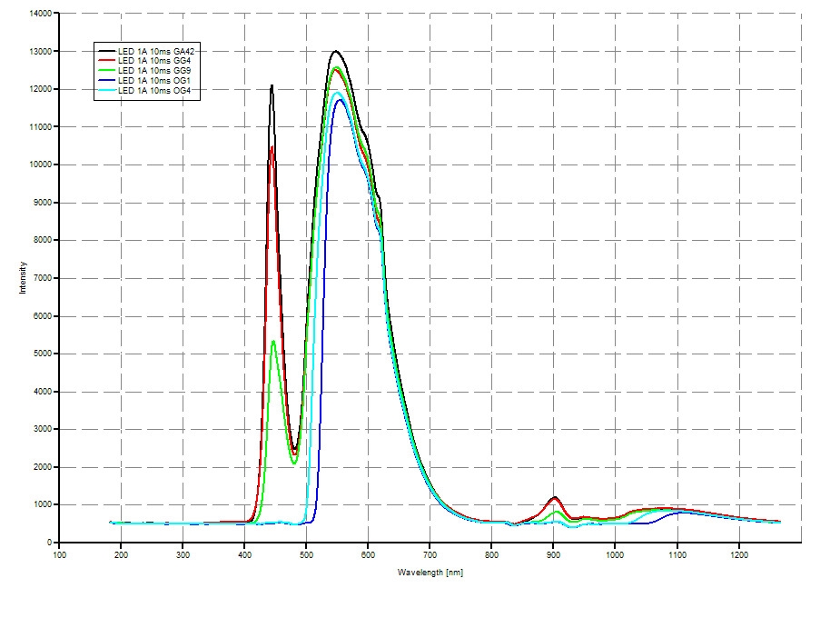
Task: Click the green curve's small peak near 5300
Action: click(x=273, y=342)
